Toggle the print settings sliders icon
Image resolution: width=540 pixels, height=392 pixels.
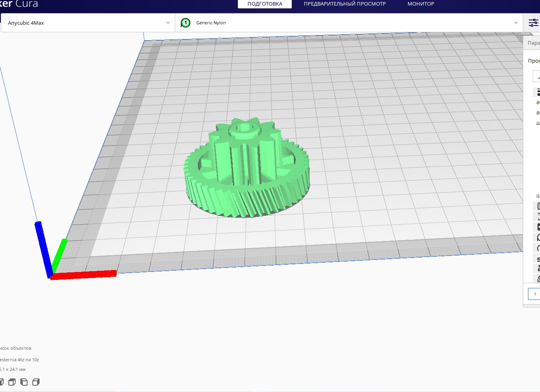533,23
